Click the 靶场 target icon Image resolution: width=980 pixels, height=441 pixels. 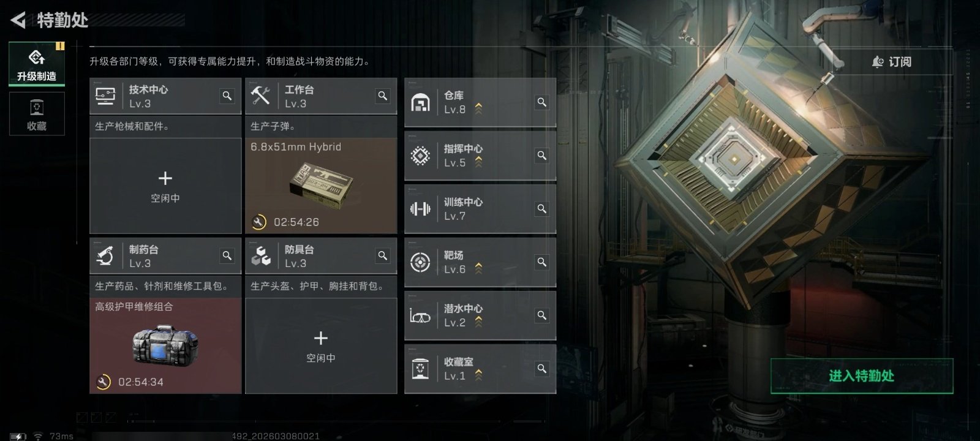coord(420,262)
